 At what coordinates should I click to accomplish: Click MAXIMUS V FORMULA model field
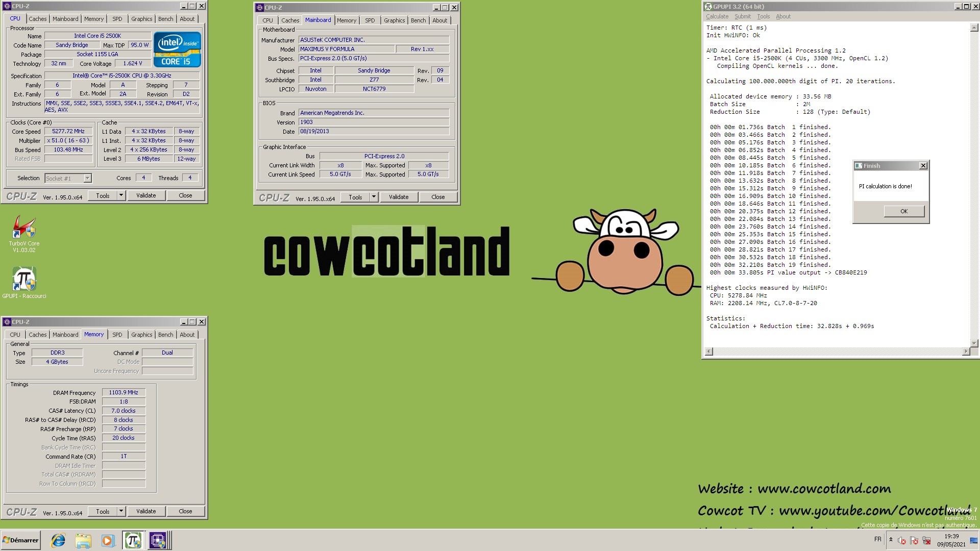click(346, 49)
